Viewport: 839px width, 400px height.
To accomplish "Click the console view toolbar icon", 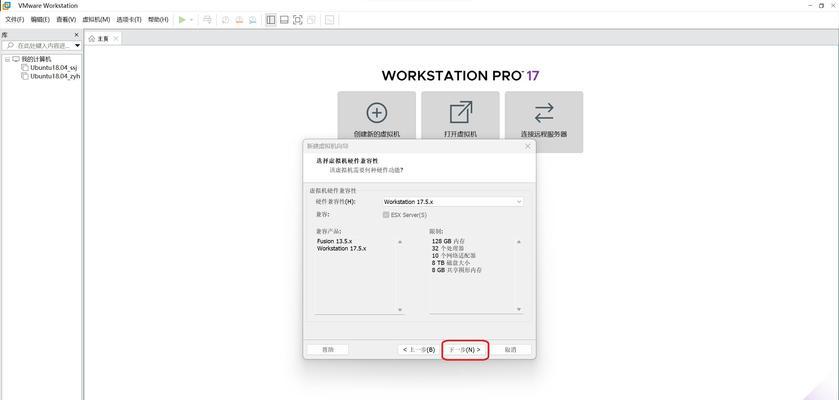I will (x=330, y=20).
